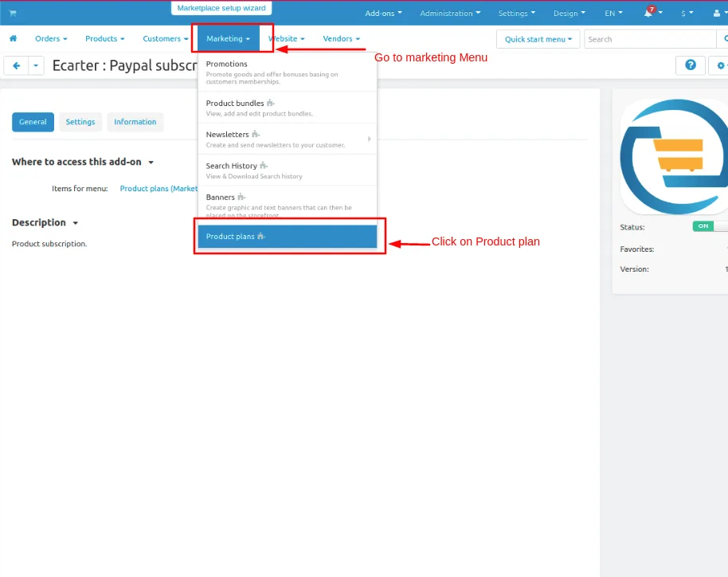Switch to the General tab
The height and width of the screenshot is (577, 728).
click(x=33, y=122)
